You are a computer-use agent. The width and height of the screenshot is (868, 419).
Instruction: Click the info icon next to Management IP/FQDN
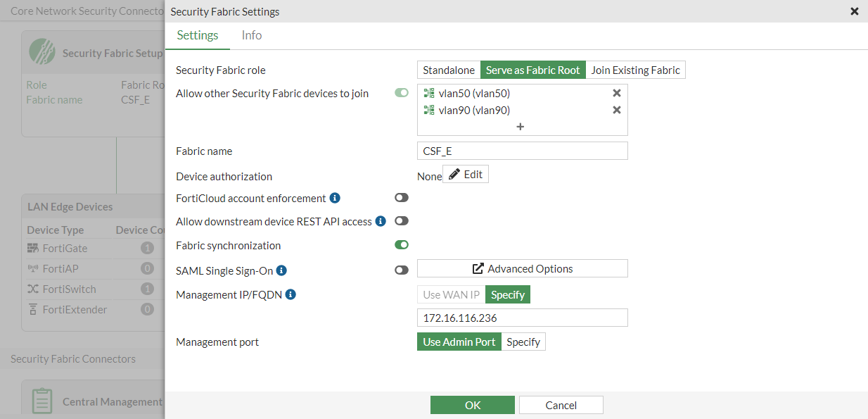coord(291,294)
